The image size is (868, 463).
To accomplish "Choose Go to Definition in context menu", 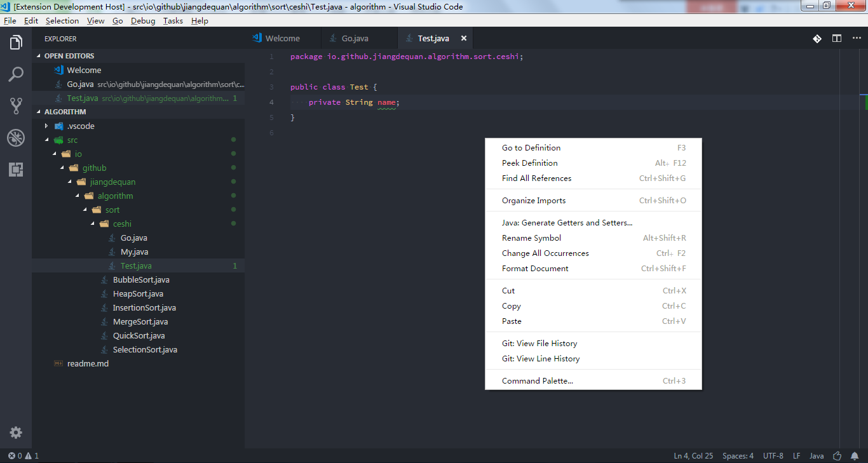I will click(x=593, y=148).
